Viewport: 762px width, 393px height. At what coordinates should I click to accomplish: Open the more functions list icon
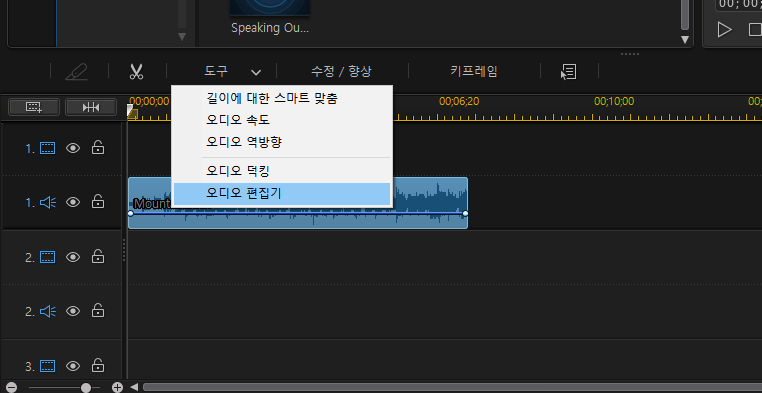(x=569, y=72)
